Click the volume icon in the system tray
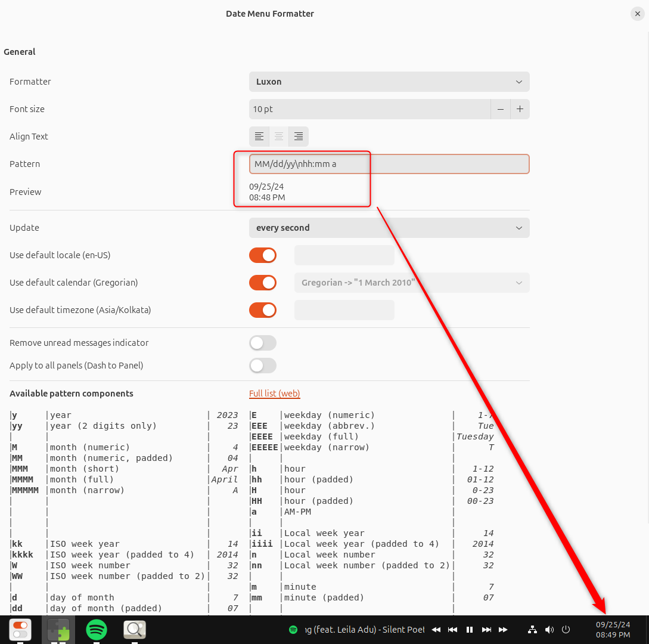This screenshot has width=649, height=644. [549, 629]
